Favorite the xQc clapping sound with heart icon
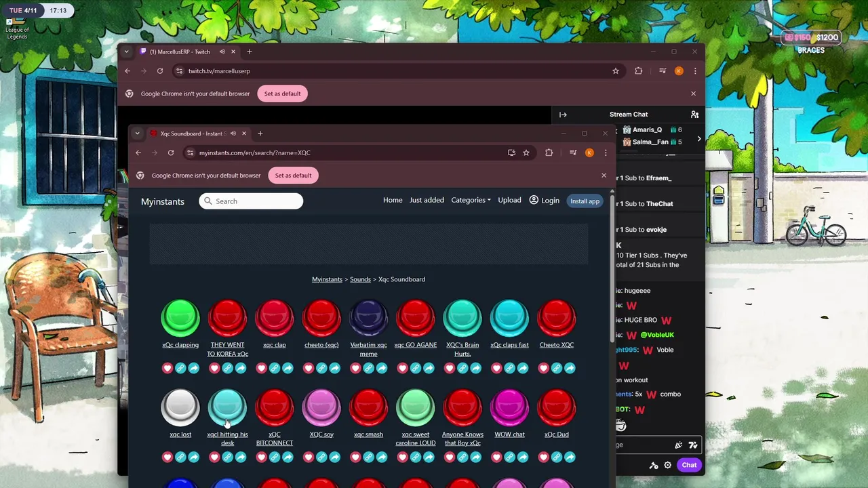Screen dimensions: 868x488 point(167,368)
